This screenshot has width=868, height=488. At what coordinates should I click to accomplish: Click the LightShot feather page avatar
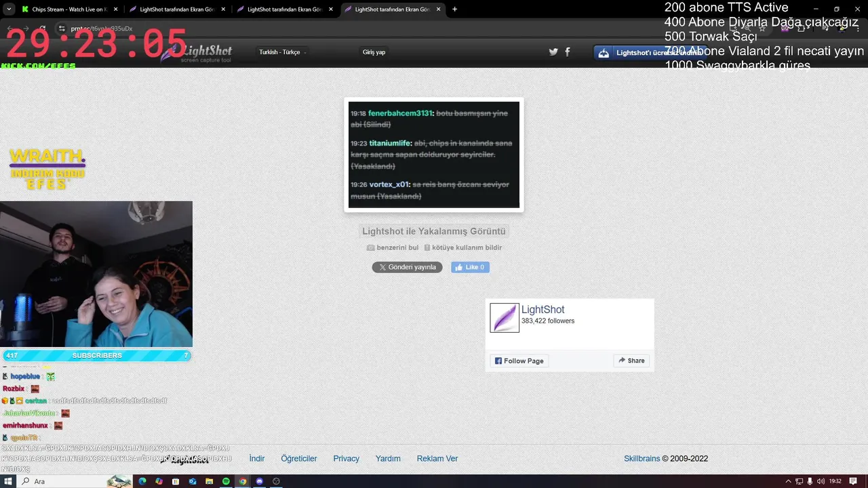coord(505,318)
